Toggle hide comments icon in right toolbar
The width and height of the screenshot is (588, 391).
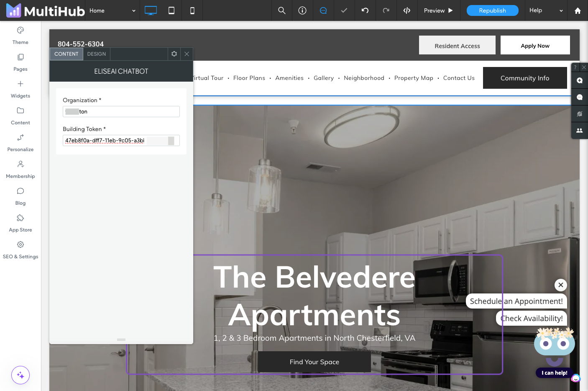[x=580, y=114]
